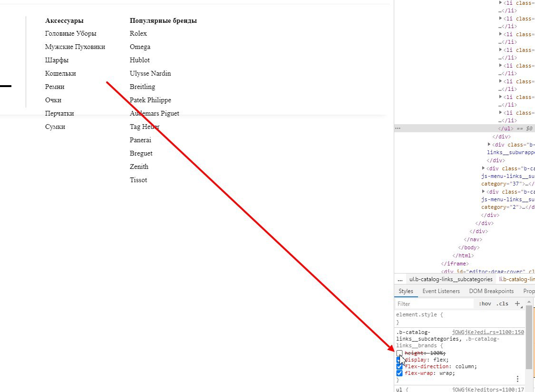Click the Аксессуары column heading

pyautogui.click(x=64, y=20)
